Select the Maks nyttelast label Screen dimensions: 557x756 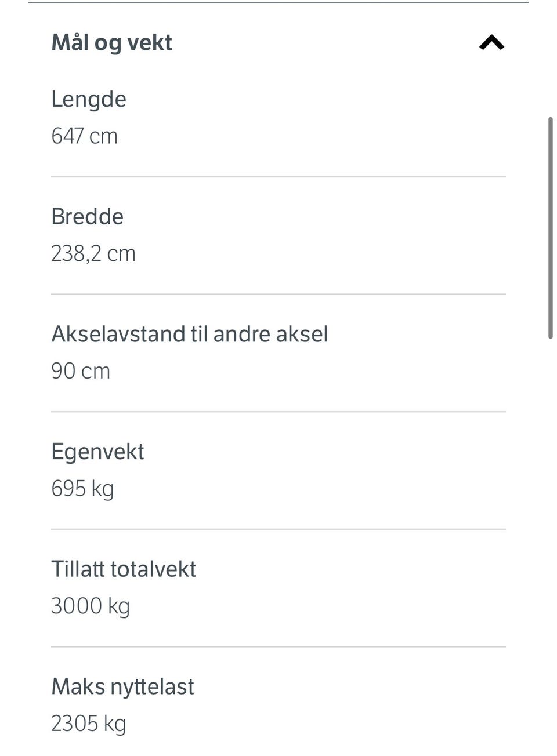pyautogui.click(x=122, y=687)
